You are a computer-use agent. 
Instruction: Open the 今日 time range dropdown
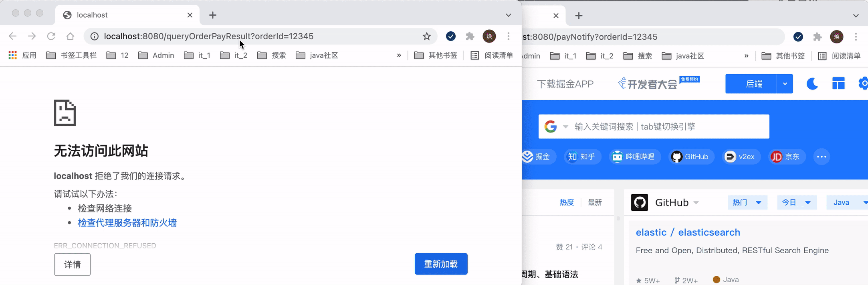pos(797,202)
